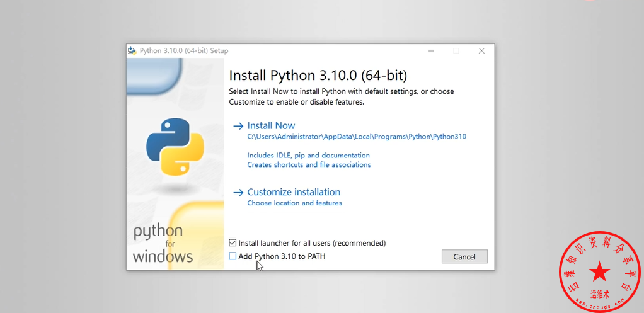Click the setup window title bar text
644x313 pixels.
click(184, 51)
